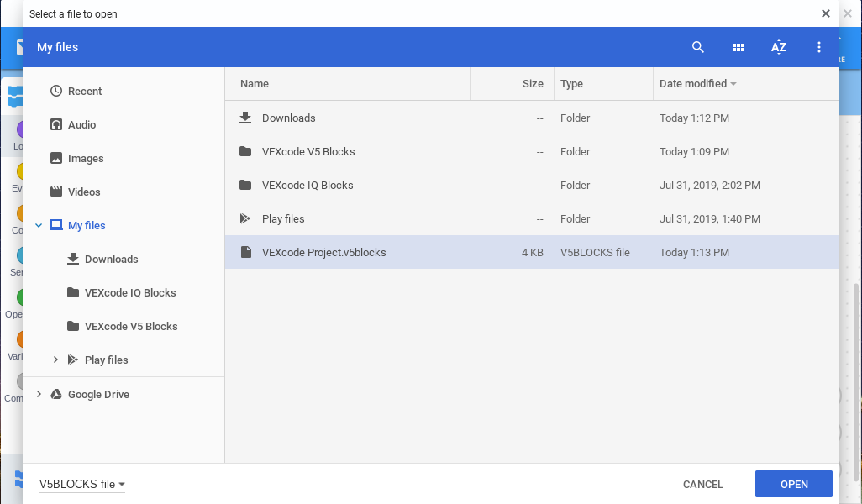Select Audio in the sidebar
The image size is (862, 504).
coord(81,125)
